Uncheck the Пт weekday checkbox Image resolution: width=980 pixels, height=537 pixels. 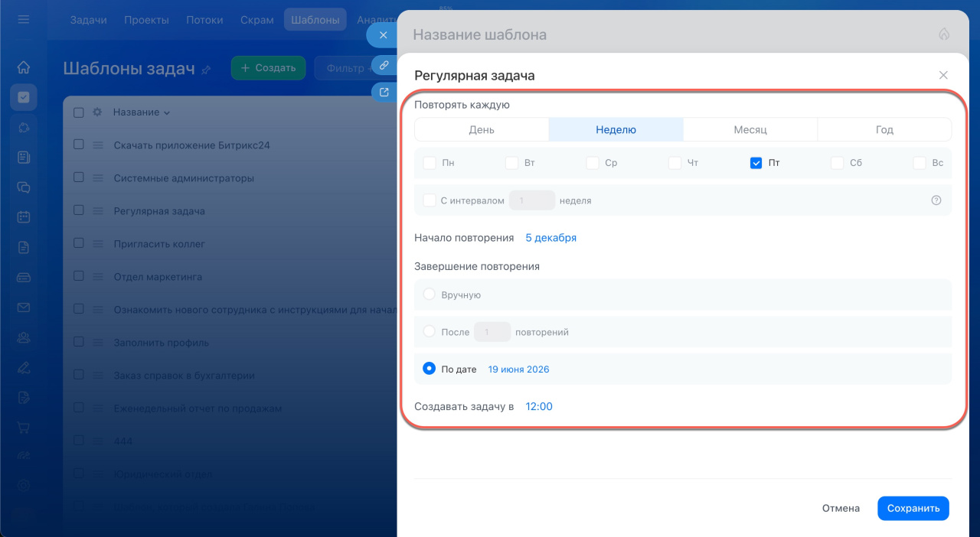pyautogui.click(x=756, y=163)
